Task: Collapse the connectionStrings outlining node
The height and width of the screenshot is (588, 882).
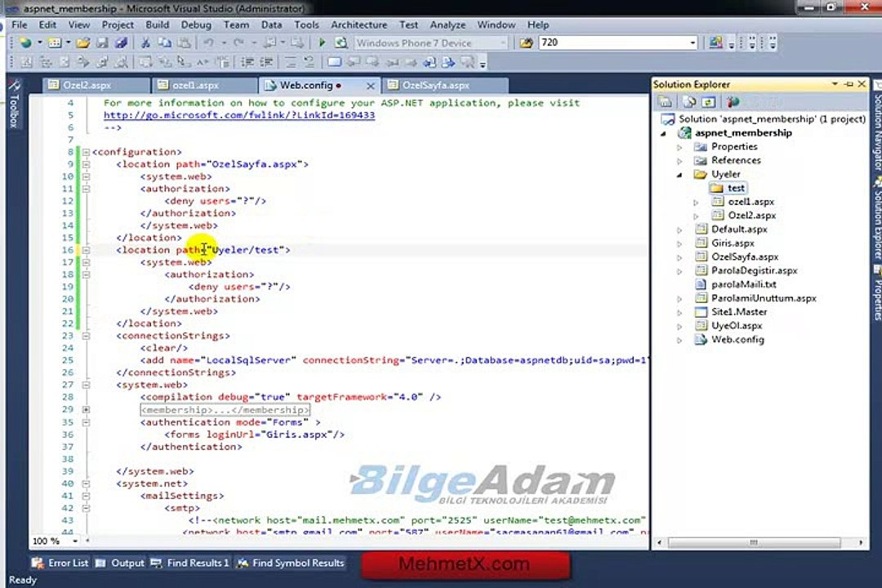Action: (86, 336)
